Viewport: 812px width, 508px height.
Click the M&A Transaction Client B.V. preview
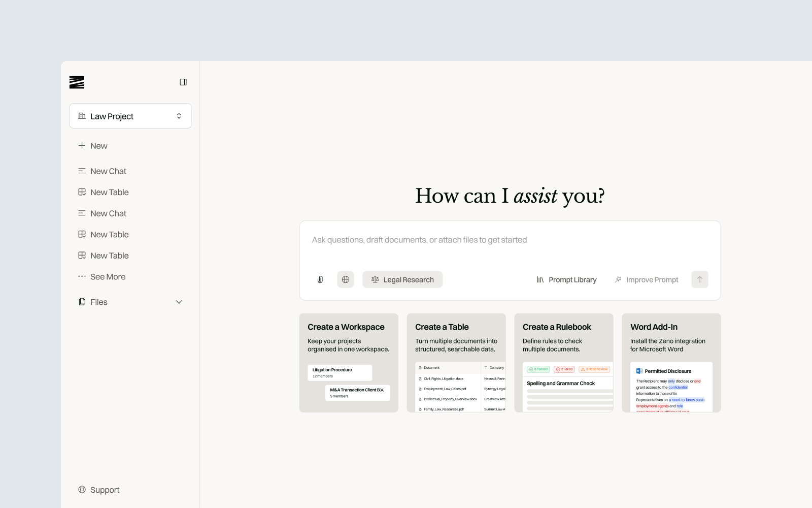coord(358,393)
